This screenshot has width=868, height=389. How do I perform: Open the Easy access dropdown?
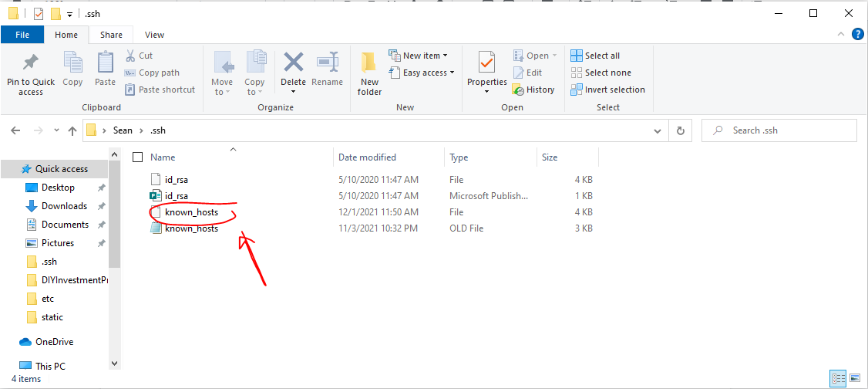[421, 73]
